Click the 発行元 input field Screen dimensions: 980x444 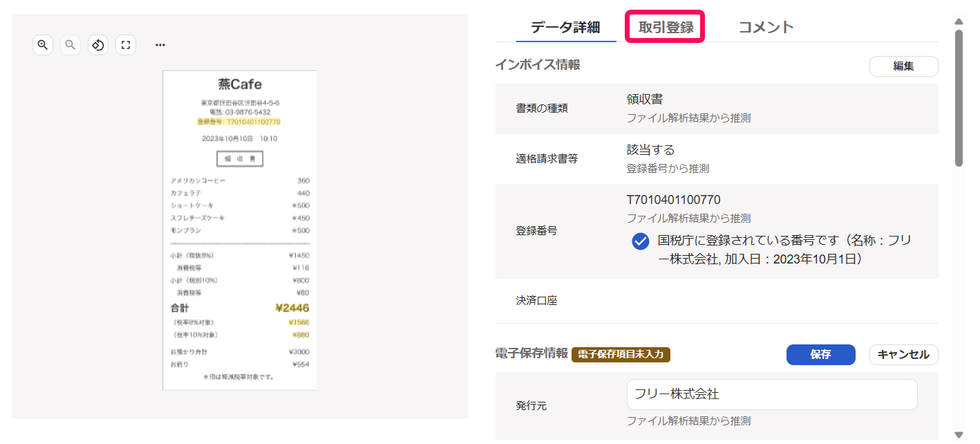772,394
